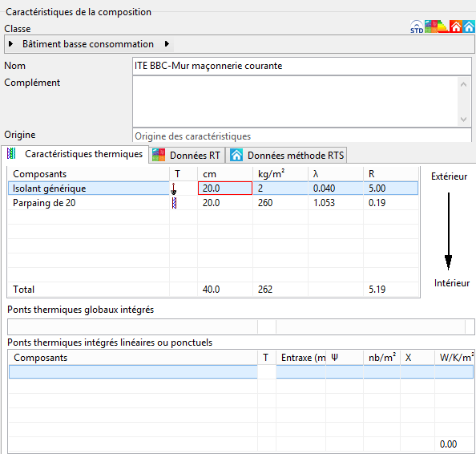Select the Parpaing de 20 component row
Screen dimensions: 476x454
coord(213,203)
